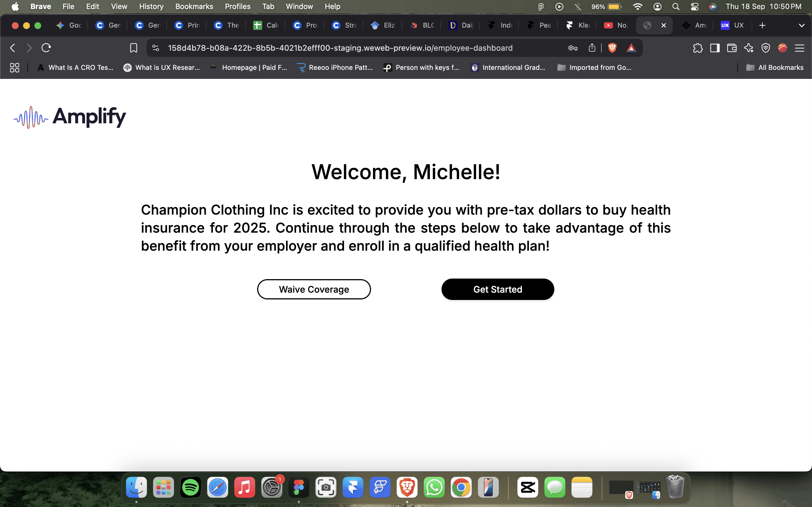Image resolution: width=812 pixels, height=507 pixels.
Task: Open the Leo AI sparkle icon
Action: coord(749,48)
